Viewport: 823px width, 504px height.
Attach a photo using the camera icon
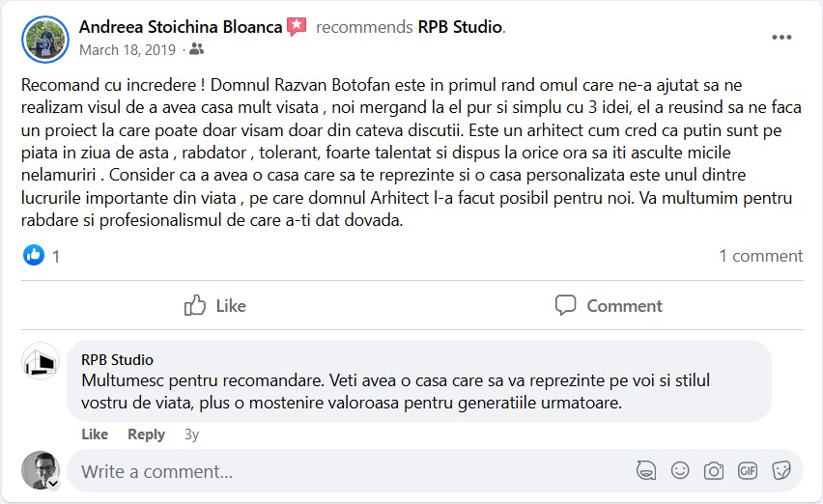tap(714, 471)
